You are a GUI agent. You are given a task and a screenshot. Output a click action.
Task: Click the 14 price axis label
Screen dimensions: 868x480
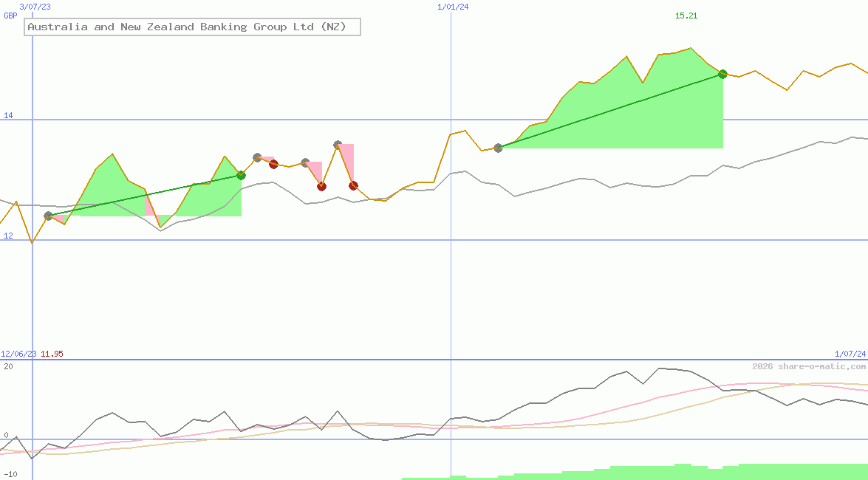coord(8,115)
